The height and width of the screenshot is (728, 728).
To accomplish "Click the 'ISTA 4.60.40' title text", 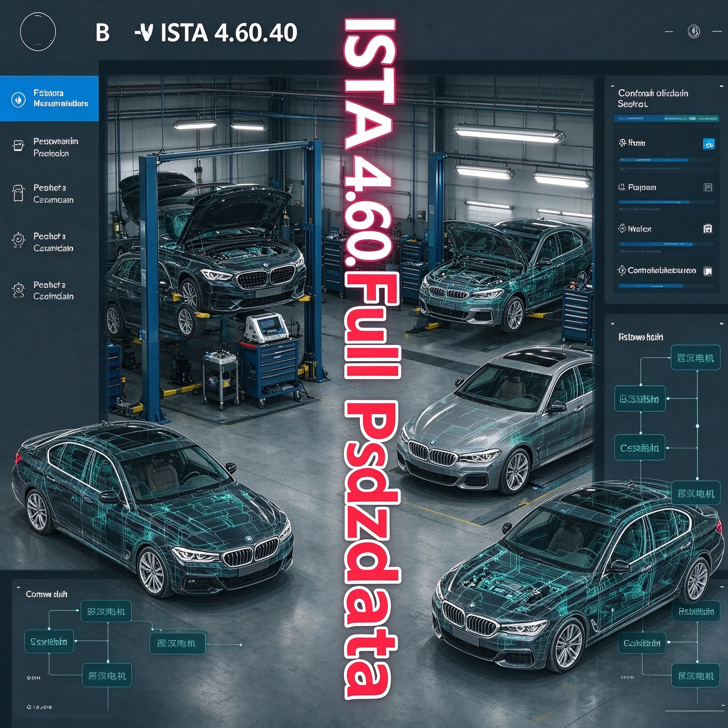I will [x=229, y=33].
